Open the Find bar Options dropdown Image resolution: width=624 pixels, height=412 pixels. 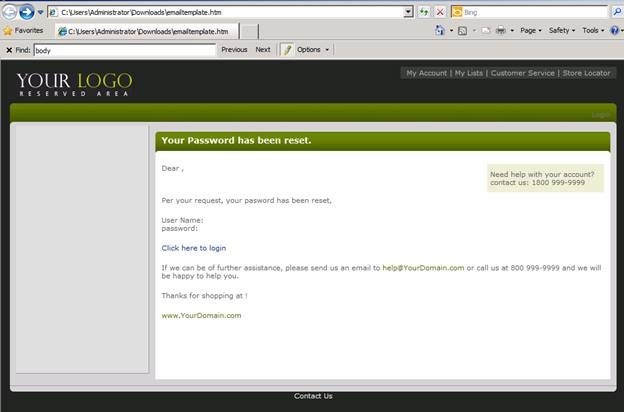(x=312, y=49)
